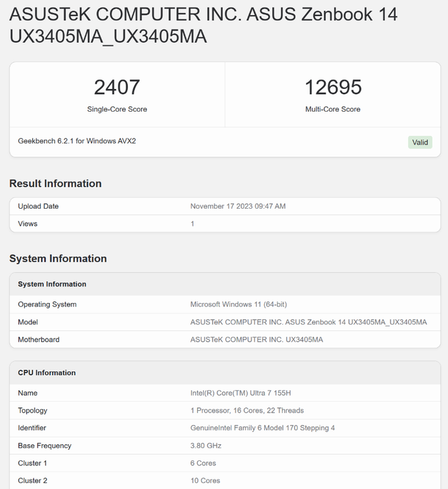Click the CPU Name row label
Viewport: 448px width, 489px height.
coord(27,393)
